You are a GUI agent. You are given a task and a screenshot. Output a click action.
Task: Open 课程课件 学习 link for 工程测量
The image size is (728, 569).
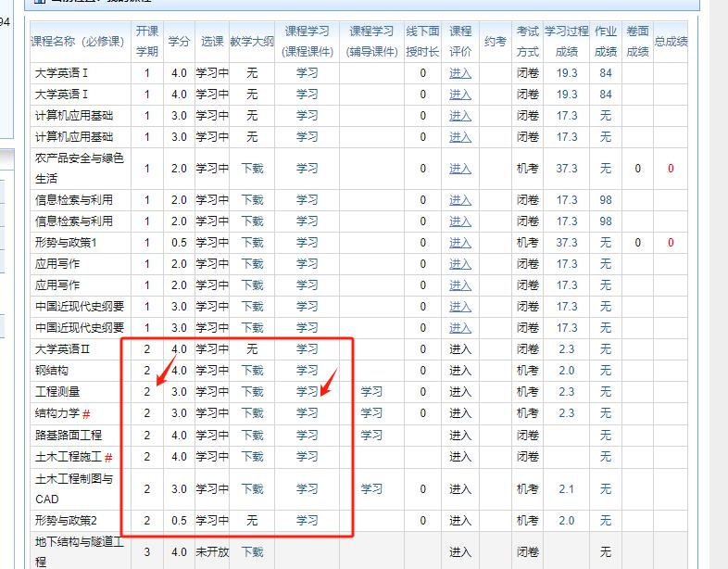(307, 392)
